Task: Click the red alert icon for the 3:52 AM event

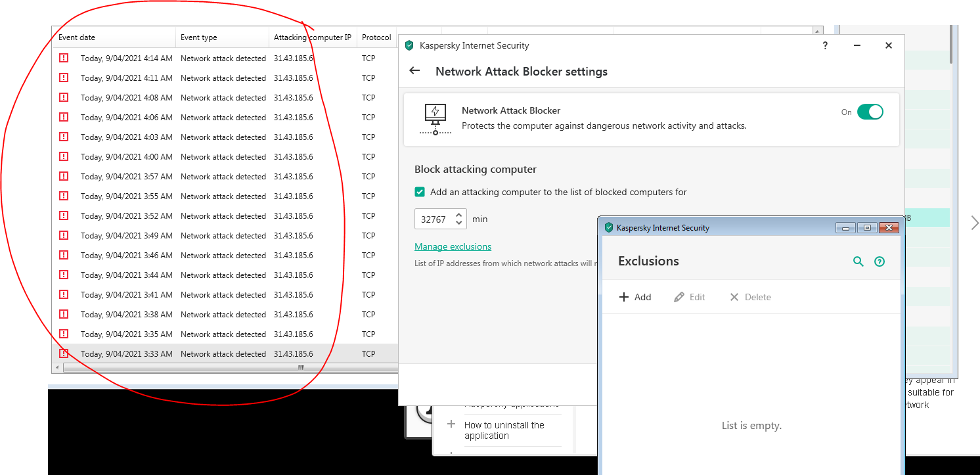Action: [64, 215]
